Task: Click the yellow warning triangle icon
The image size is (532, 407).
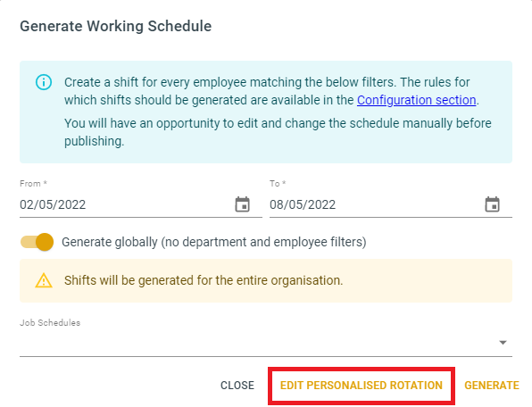Action: (44, 280)
